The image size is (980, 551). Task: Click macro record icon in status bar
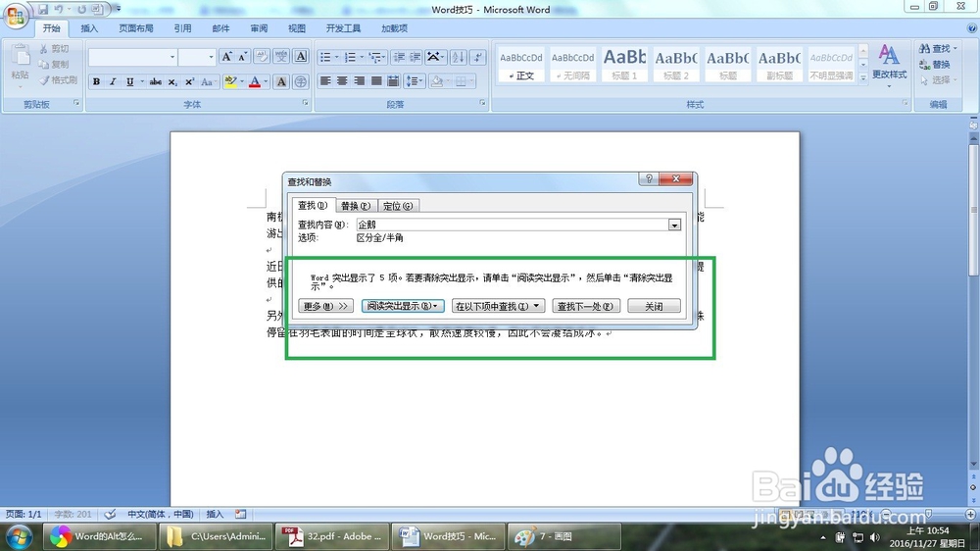(241, 514)
